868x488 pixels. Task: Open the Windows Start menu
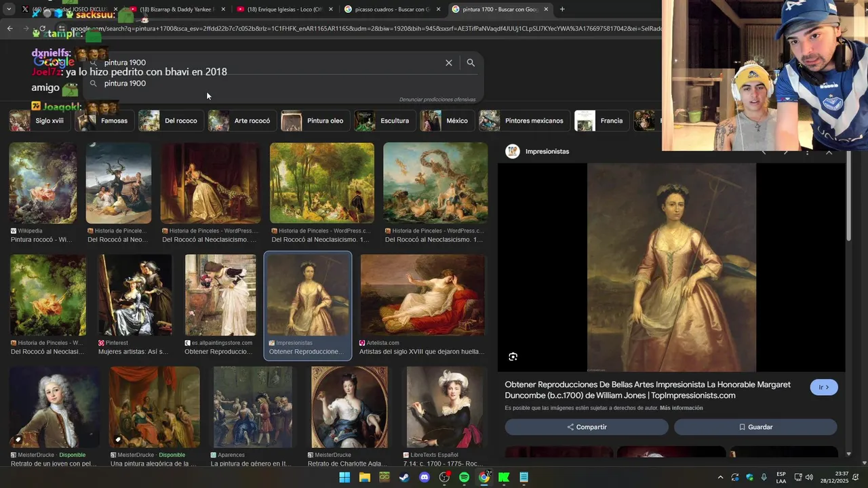344,477
